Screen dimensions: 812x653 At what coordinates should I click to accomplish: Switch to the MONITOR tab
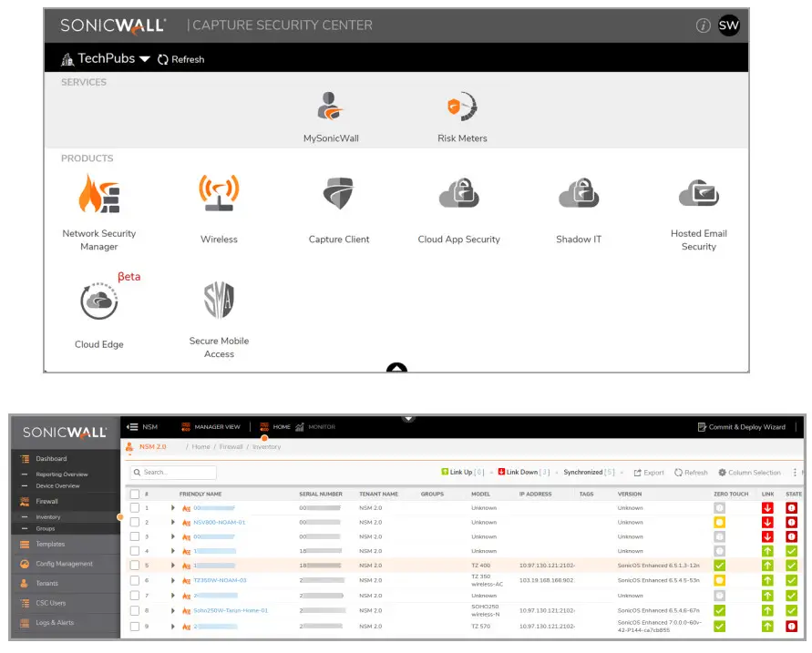click(320, 426)
